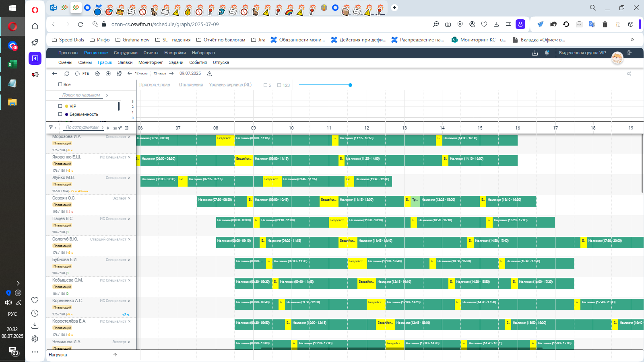Screen dimensions: 644x362
Task: Click the warning triangle icon beside date
Action: pyautogui.click(x=209, y=74)
